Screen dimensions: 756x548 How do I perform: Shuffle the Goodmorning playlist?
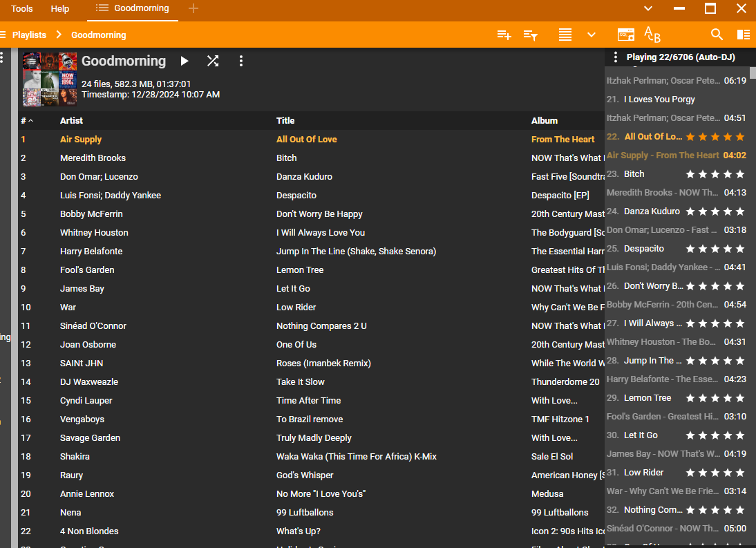point(213,61)
